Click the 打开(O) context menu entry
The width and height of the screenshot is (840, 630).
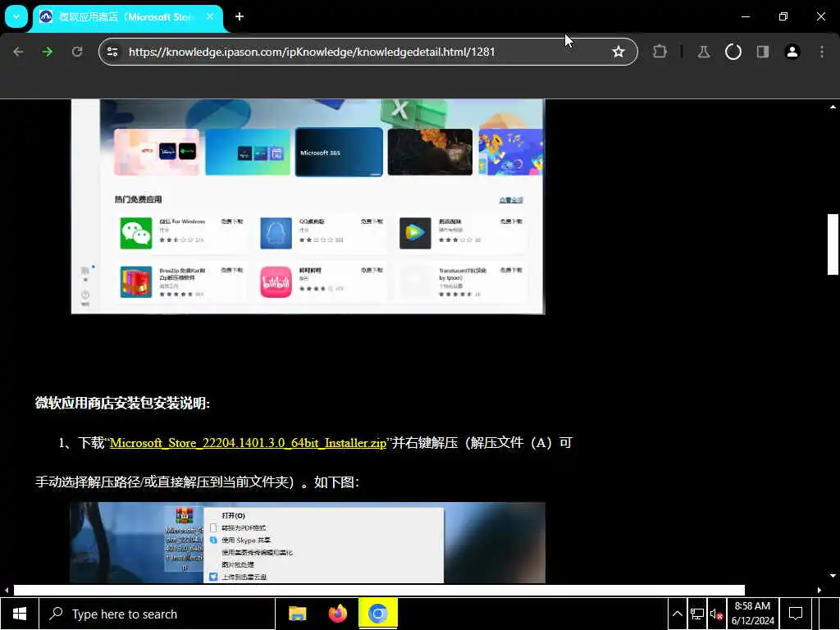(233, 515)
